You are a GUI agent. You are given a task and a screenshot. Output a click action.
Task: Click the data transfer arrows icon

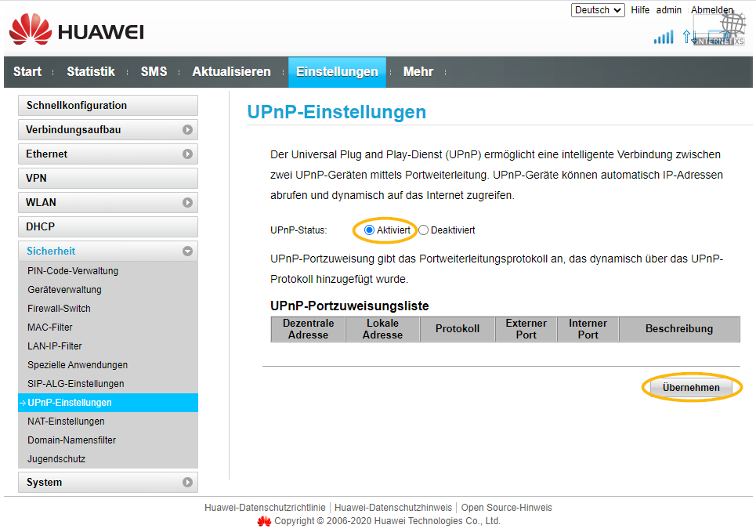click(x=688, y=37)
